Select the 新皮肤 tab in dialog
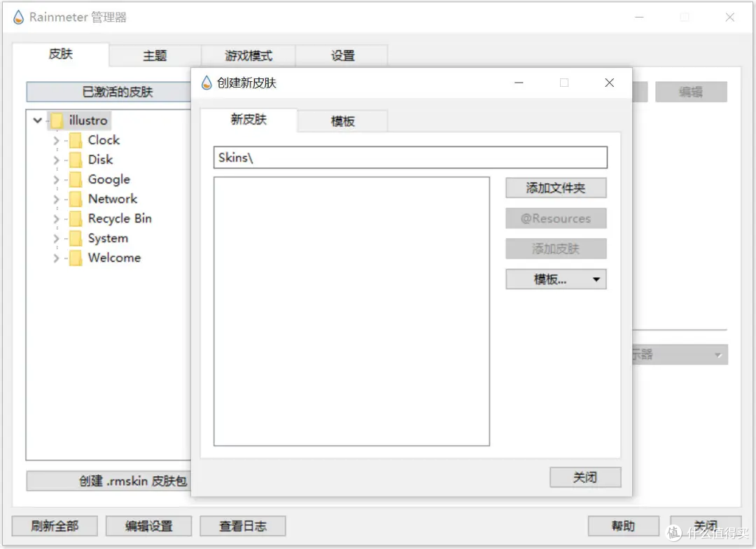 (248, 120)
